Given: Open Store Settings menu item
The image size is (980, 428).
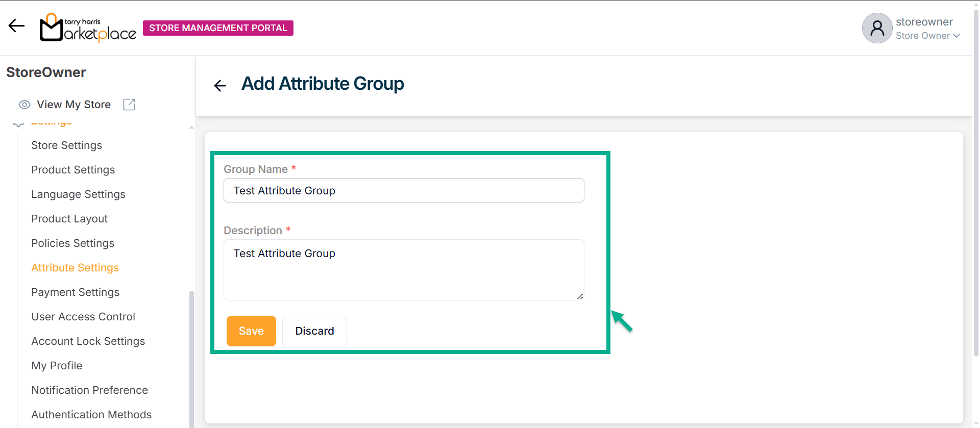Looking at the screenshot, I should coord(66,145).
